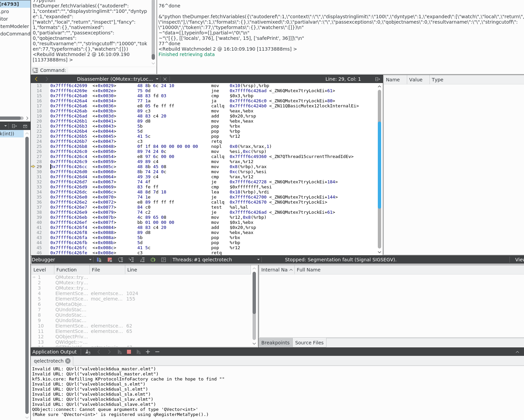Close the qelectrotech output tab
The width and height of the screenshot is (524, 420).
pyautogui.click(x=68, y=361)
